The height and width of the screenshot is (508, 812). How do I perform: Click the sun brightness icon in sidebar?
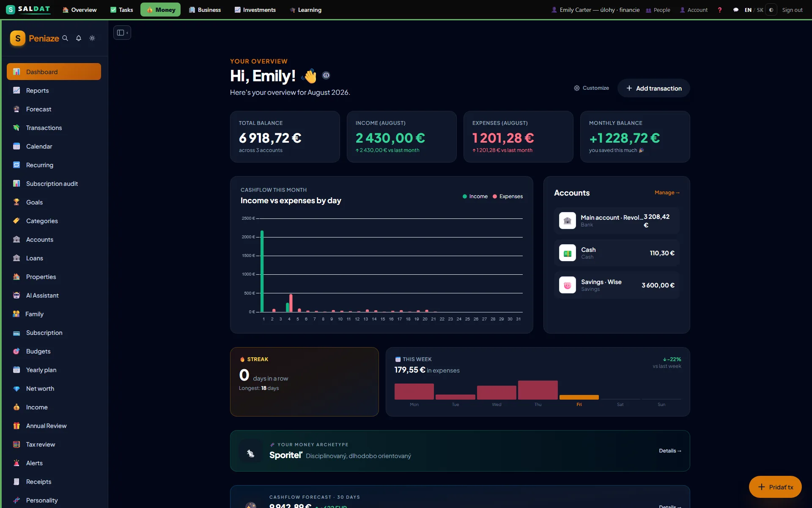[92, 38]
